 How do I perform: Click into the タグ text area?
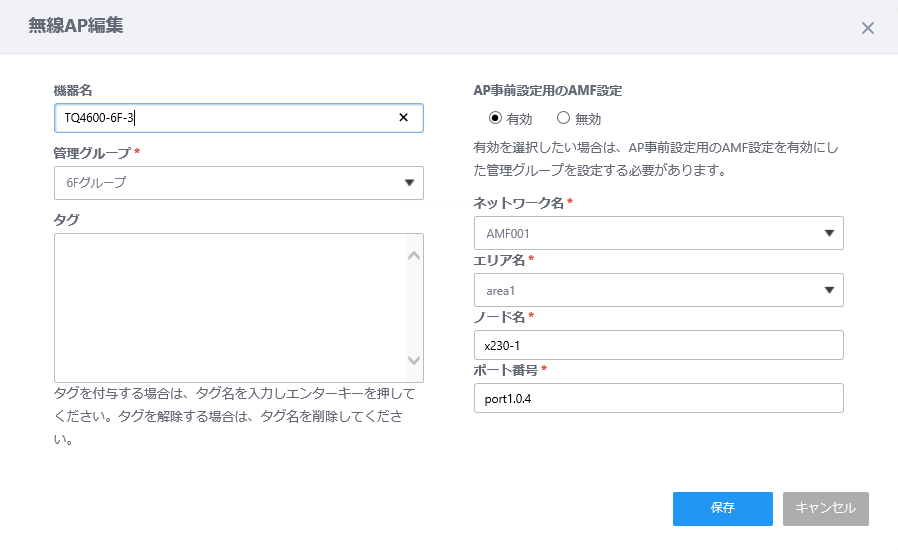point(230,308)
